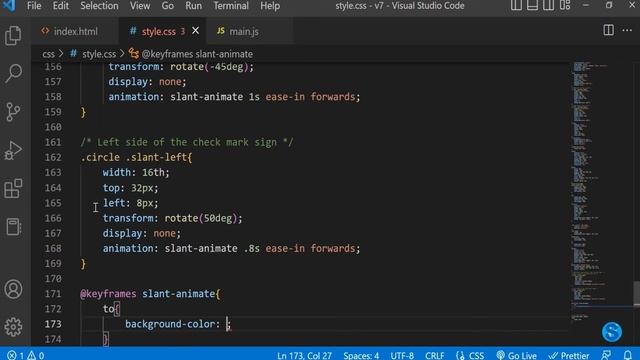640x360 pixels.
Task: Click line number 162 in the gutter
Action: pos(53,157)
